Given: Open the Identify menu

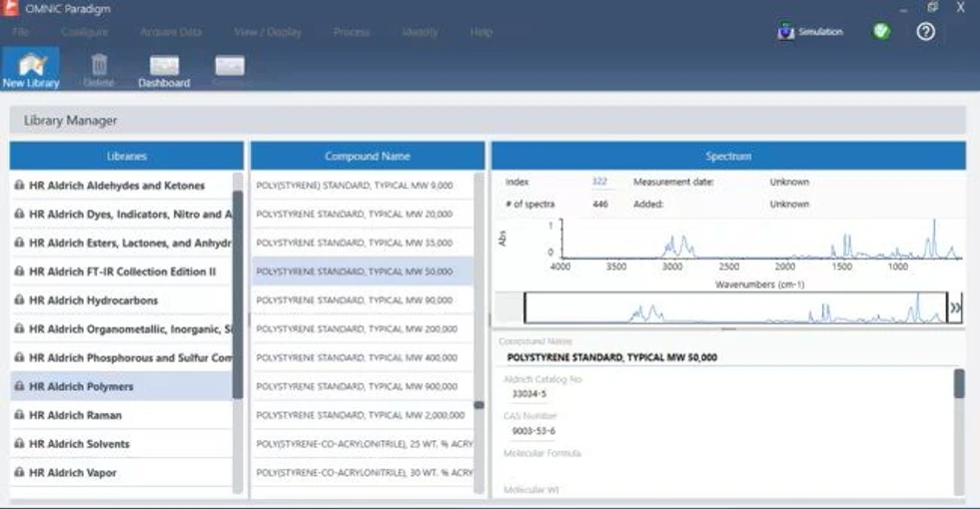Looking at the screenshot, I should [x=420, y=32].
